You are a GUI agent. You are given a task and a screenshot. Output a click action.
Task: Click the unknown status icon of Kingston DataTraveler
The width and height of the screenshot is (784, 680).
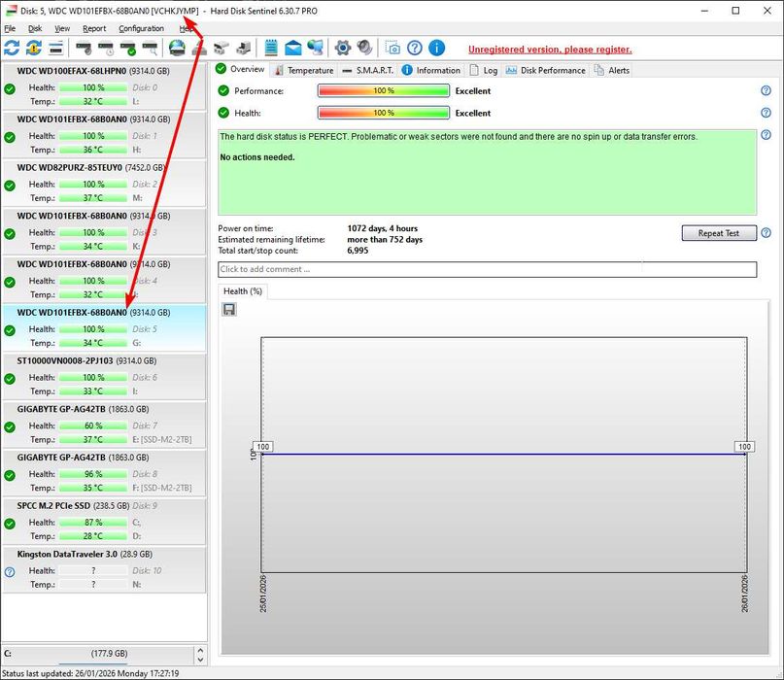(10, 572)
